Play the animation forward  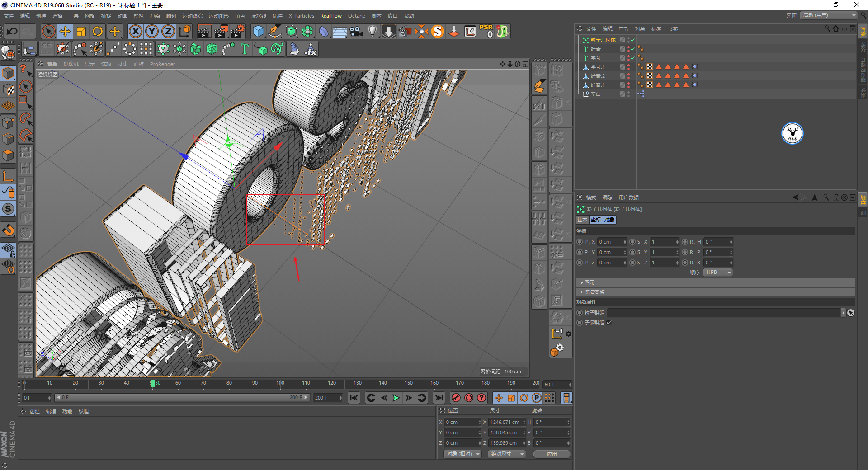point(396,398)
